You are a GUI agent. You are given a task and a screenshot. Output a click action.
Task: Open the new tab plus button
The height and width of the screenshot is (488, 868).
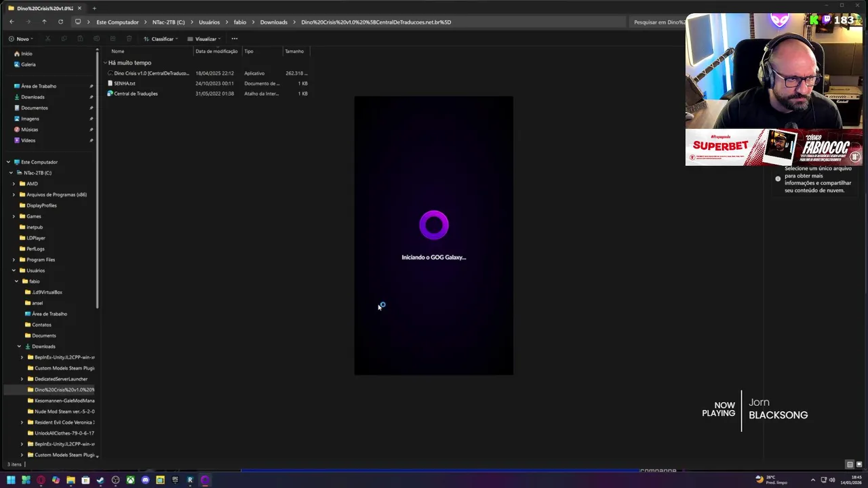coord(94,8)
